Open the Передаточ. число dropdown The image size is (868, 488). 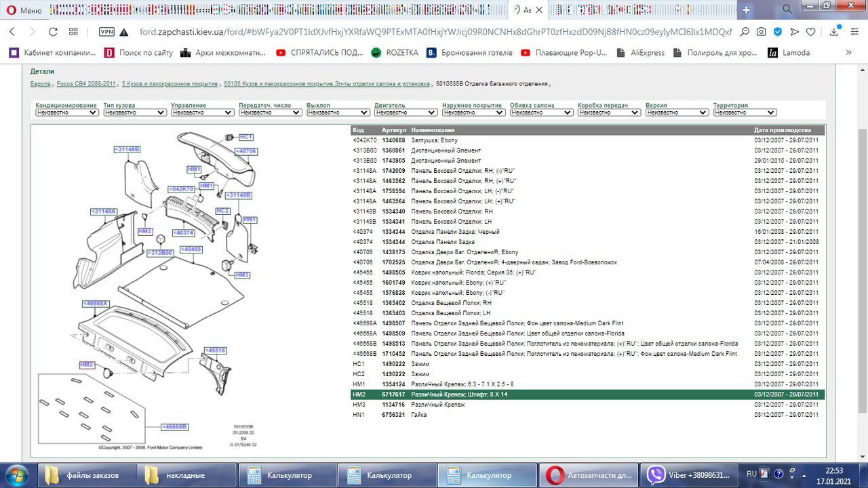pos(270,113)
